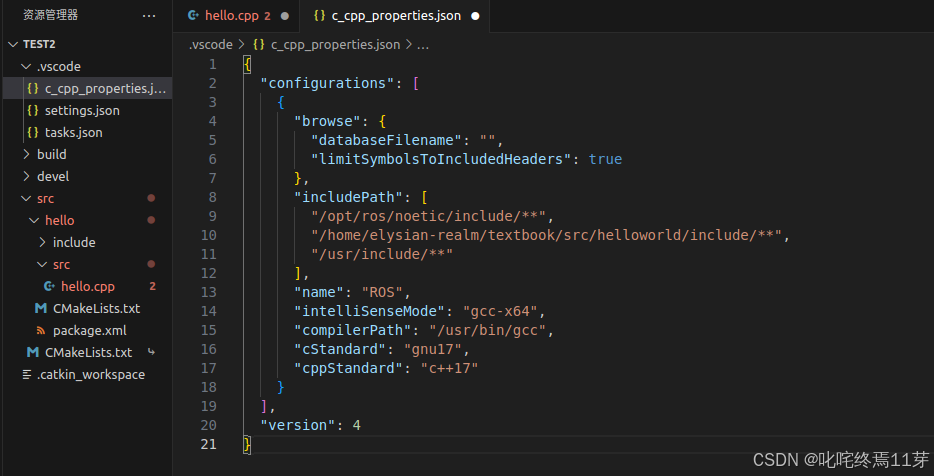Click the error badge 2 beside hello.cpp in tree
Image resolution: width=934 pixels, height=476 pixels.
coord(152,287)
